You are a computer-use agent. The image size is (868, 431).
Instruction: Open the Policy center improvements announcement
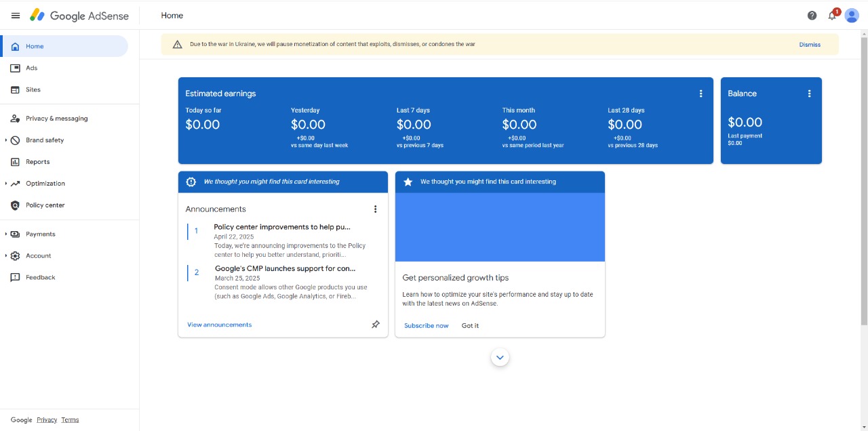click(282, 227)
